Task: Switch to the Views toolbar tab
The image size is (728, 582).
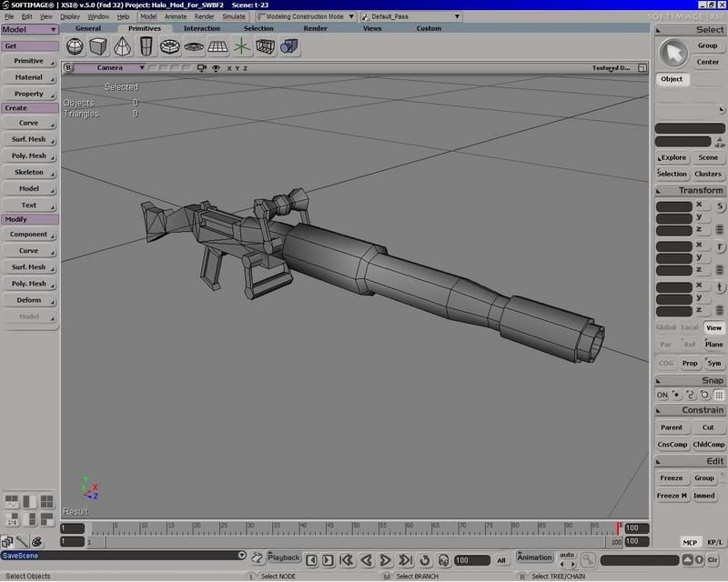Action: click(372, 28)
